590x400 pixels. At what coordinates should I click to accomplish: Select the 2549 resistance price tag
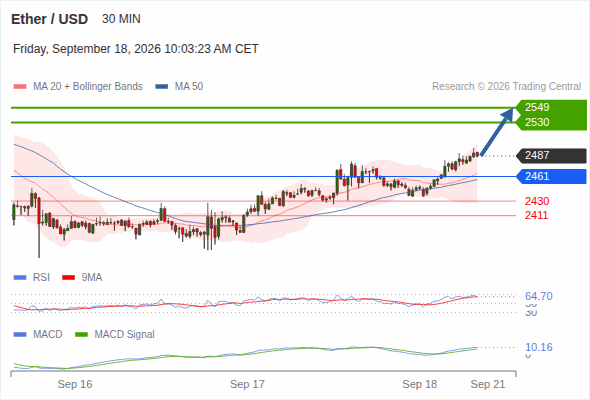(552, 107)
